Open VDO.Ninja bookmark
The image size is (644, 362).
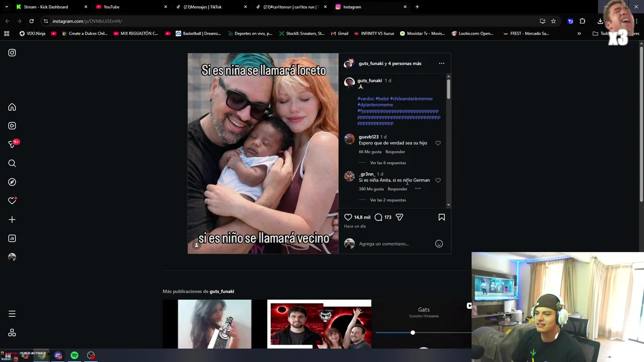click(x=32, y=34)
